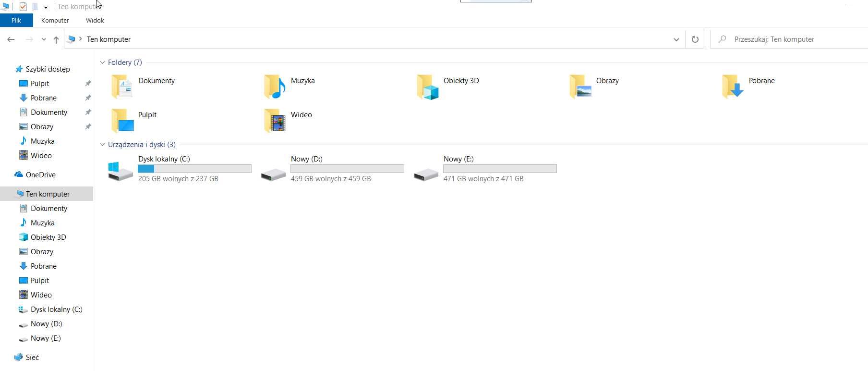The image size is (868, 371).
Task: Unpin Dokumenty using its pin icon
Action: point(88,112)
